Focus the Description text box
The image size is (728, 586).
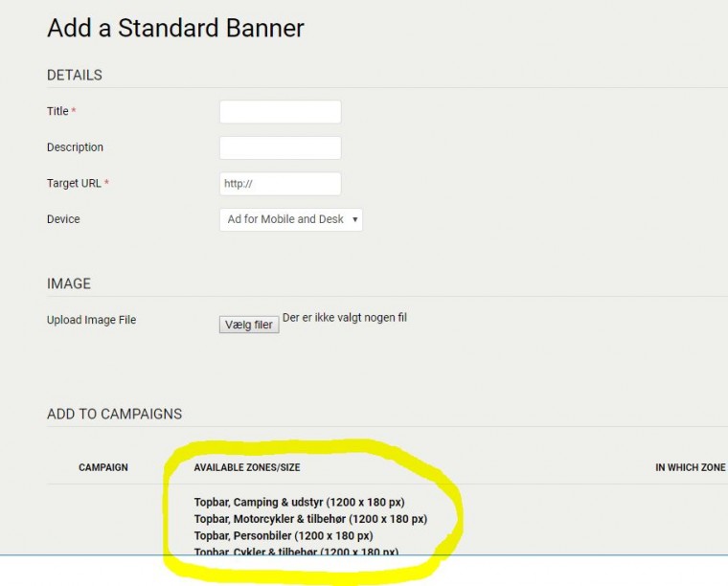coord(280,147)
